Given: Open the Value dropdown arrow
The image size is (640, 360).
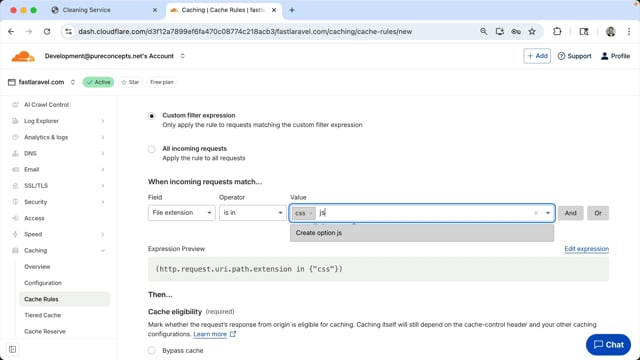Looking at the screenshot, I should (548, 213).
